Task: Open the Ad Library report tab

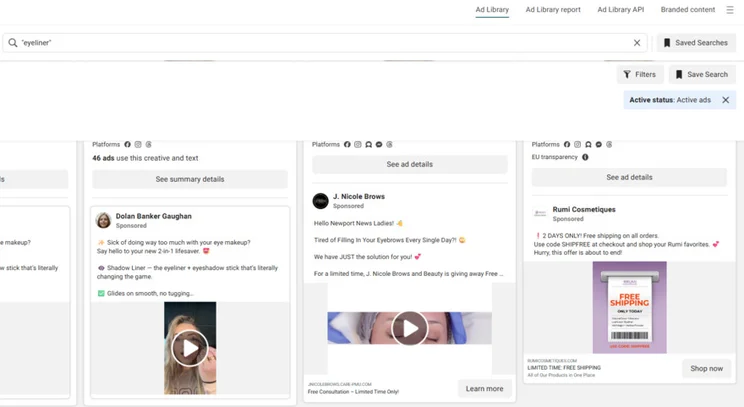Action: click(x=553, y=9)
